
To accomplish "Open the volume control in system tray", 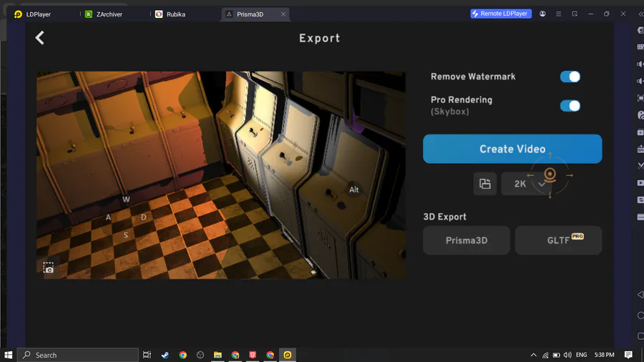I will (x=567, y=355).
